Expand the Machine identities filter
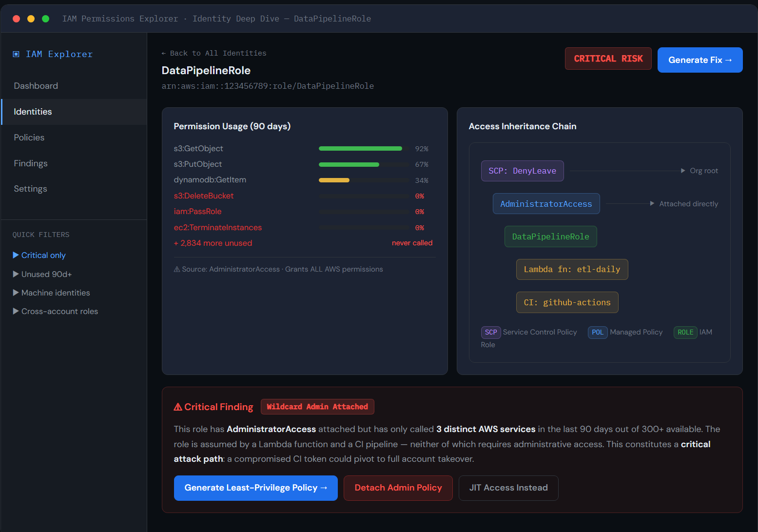Screen dimensions: 758x532 tap(16, 293)
